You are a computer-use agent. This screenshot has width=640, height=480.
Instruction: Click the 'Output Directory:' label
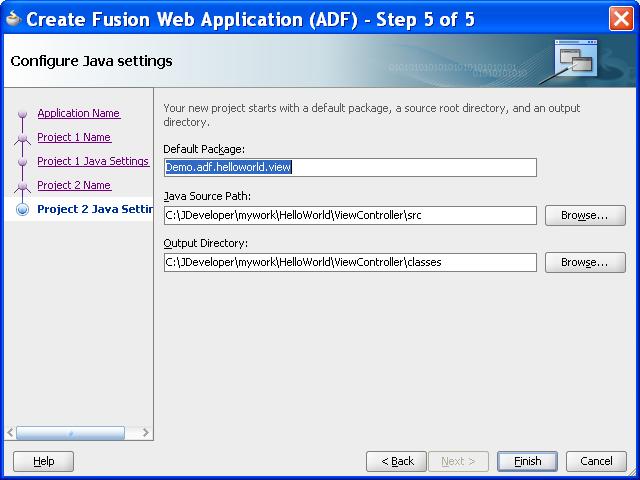coord(205,243)
